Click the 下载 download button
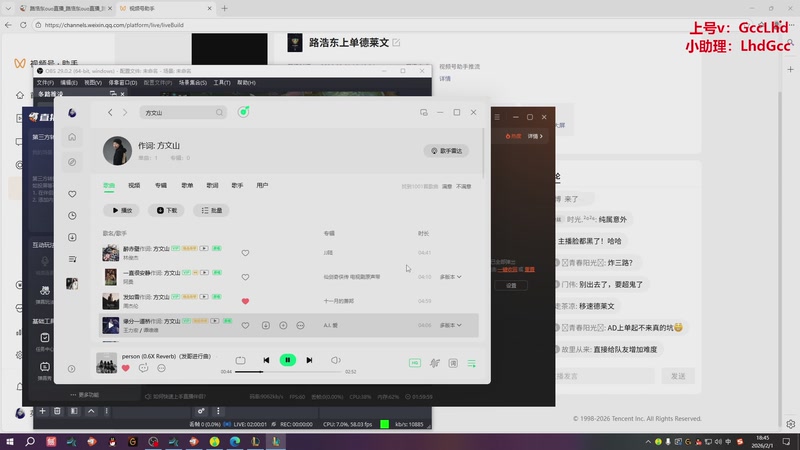This screenshot has height=450, width=800. tap(167, 210)
